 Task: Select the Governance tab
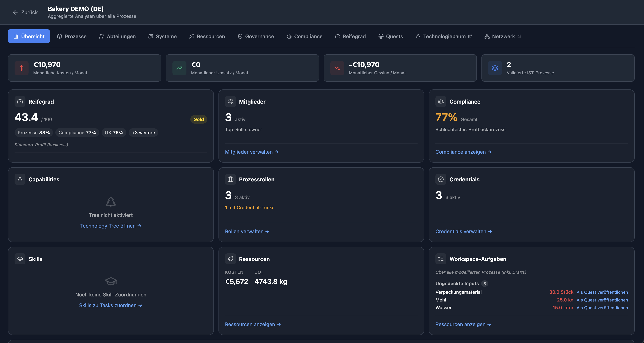256,36
